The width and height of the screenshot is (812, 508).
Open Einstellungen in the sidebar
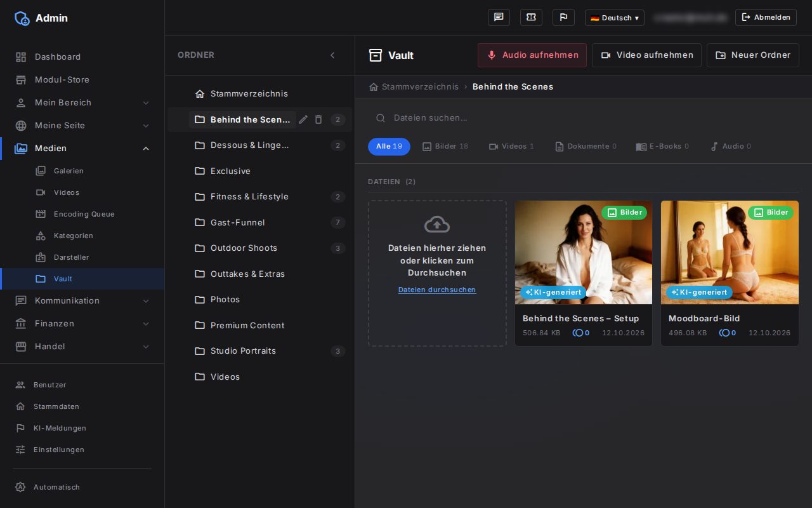click(x=82, y=450)
